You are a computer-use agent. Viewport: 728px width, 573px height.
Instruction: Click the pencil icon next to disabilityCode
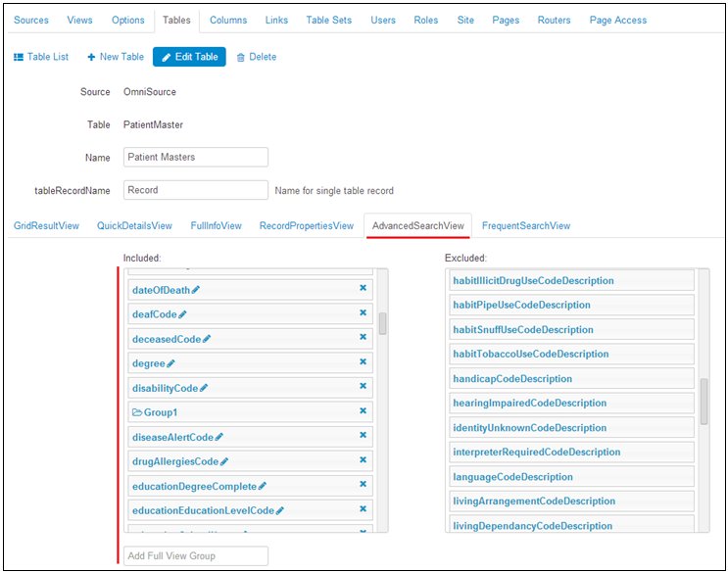204,388
